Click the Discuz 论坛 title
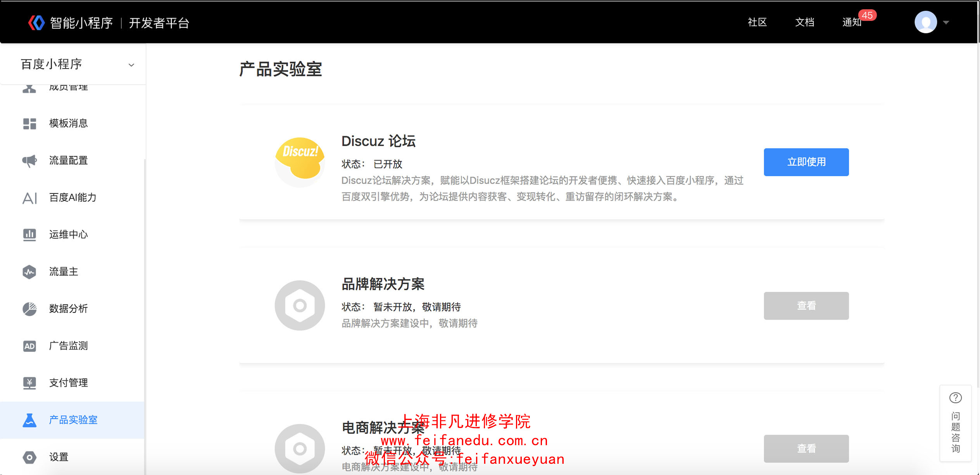Image resolution: width=980 pixels, height=475 pixels. click(x=378, y=141)
